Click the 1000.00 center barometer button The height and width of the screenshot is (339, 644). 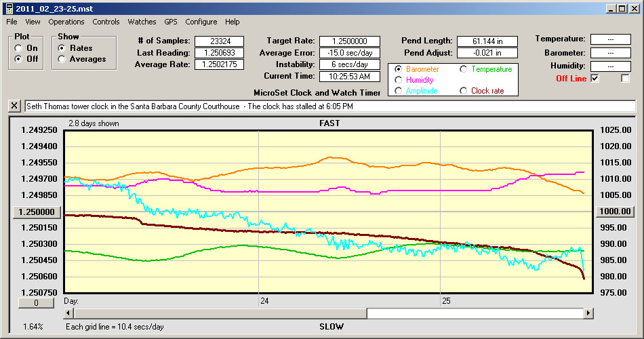[616, 212]
